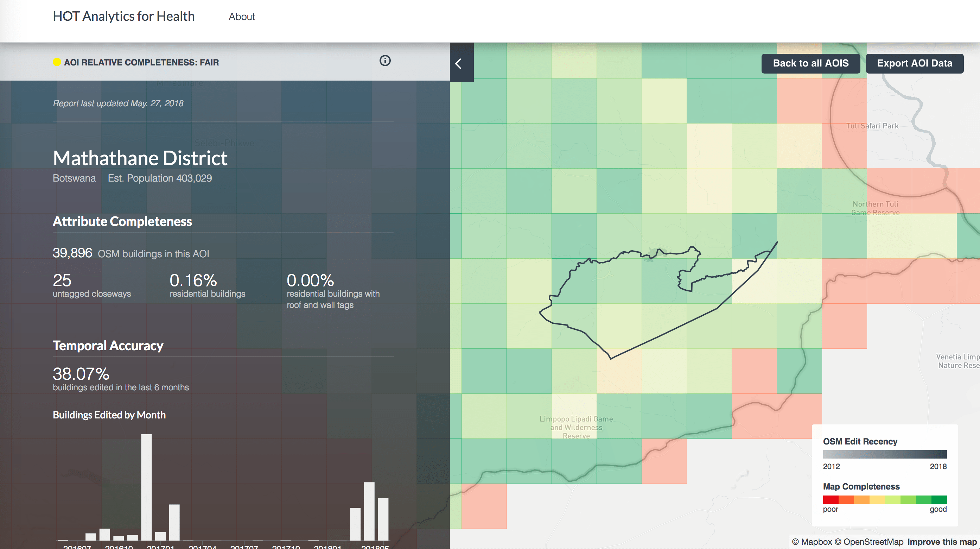Select the HOT Analytics for Health logo

tap(124, 16)
